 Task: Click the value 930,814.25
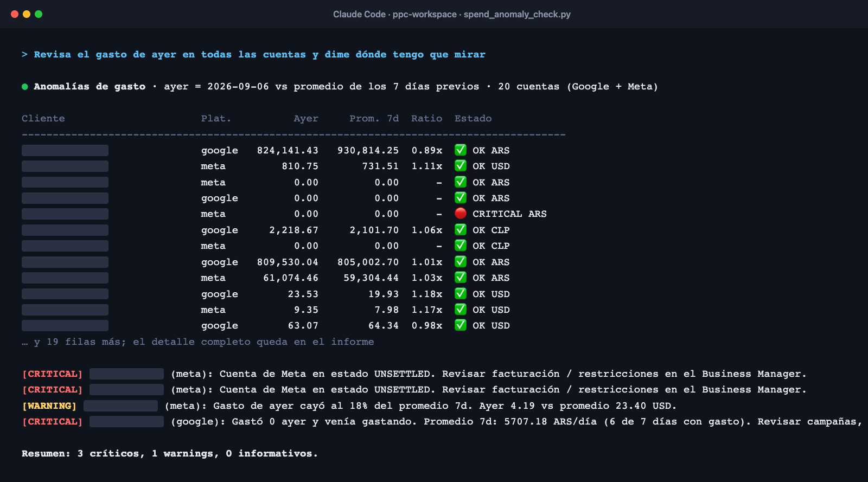368,150
